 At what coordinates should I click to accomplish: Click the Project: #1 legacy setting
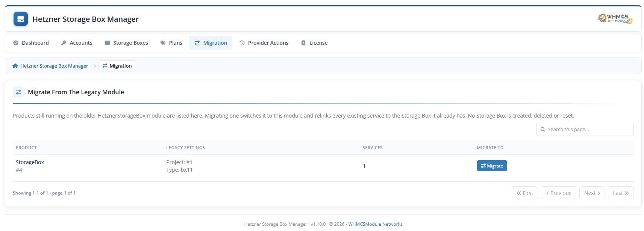(x=179, y=162)
